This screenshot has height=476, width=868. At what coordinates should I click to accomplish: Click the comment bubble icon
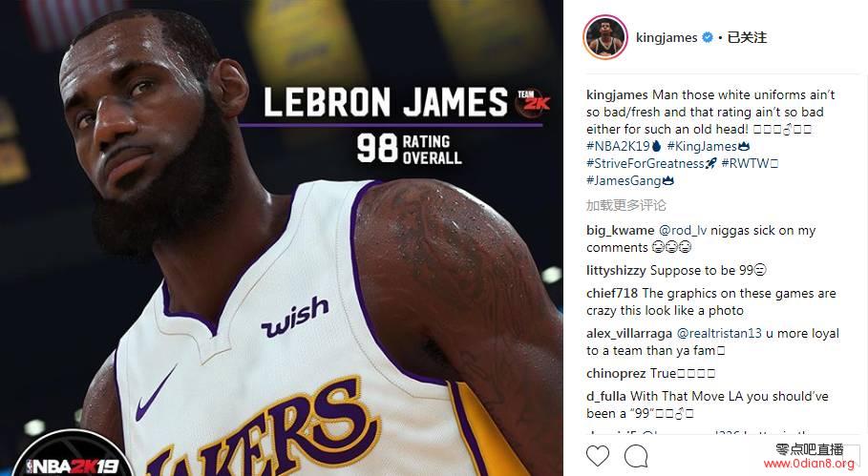[x=636, y=456]
